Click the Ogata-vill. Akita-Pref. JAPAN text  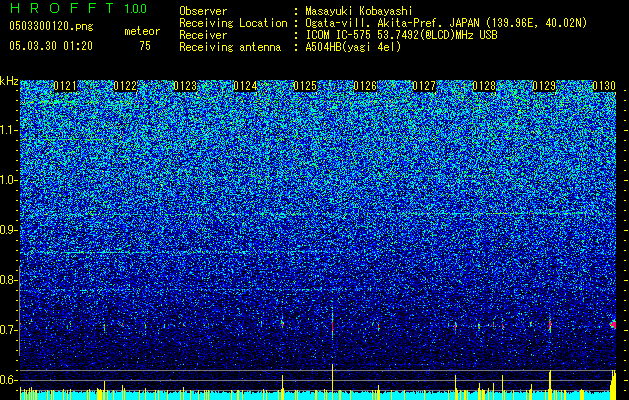pos(392,23)
